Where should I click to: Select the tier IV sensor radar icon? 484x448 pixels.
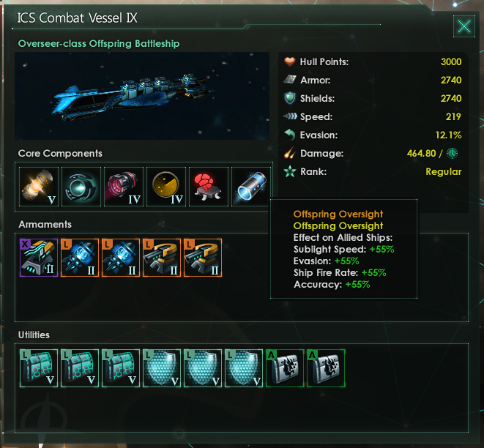(x=166, y=187)
